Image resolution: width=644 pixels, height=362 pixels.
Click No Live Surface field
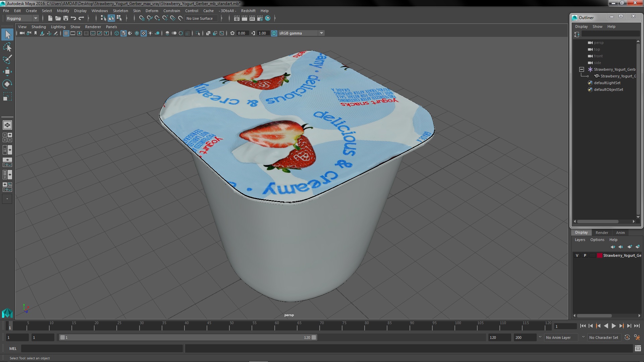tap(201, 18)
